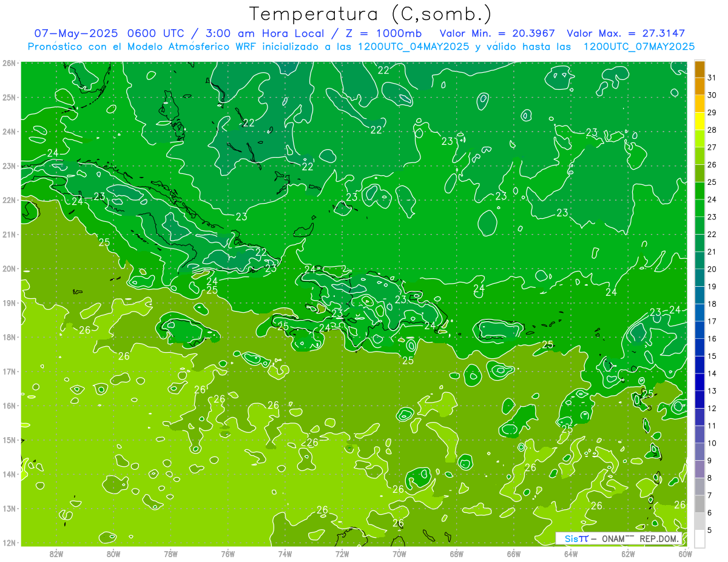
Task: Click the longitude axis label "80W"
Action: (x=113, y=554)
